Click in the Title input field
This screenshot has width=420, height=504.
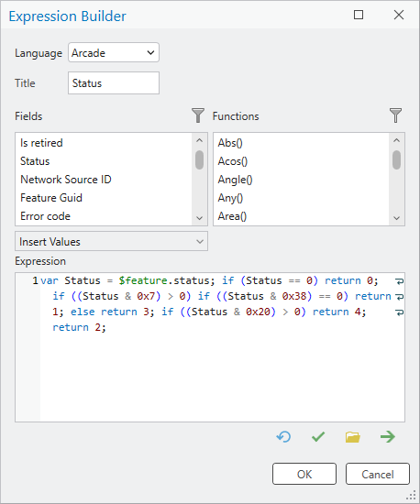114,82
